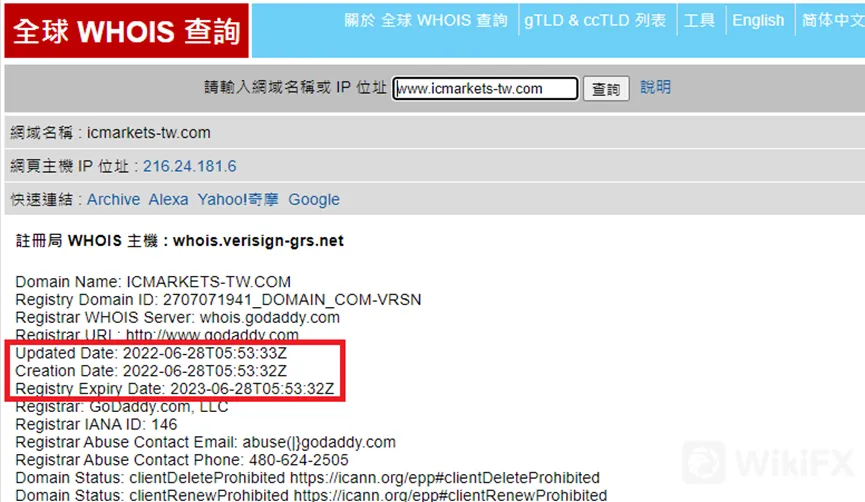Screen dimensions: 865x502
Task: Click the whois.verisign-grs.net heading
Action: coord(258,241)
